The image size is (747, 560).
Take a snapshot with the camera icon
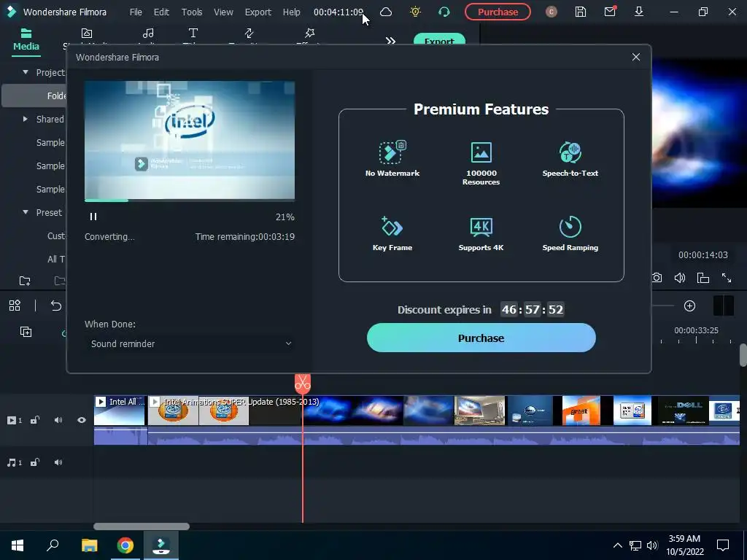(657, 278)
